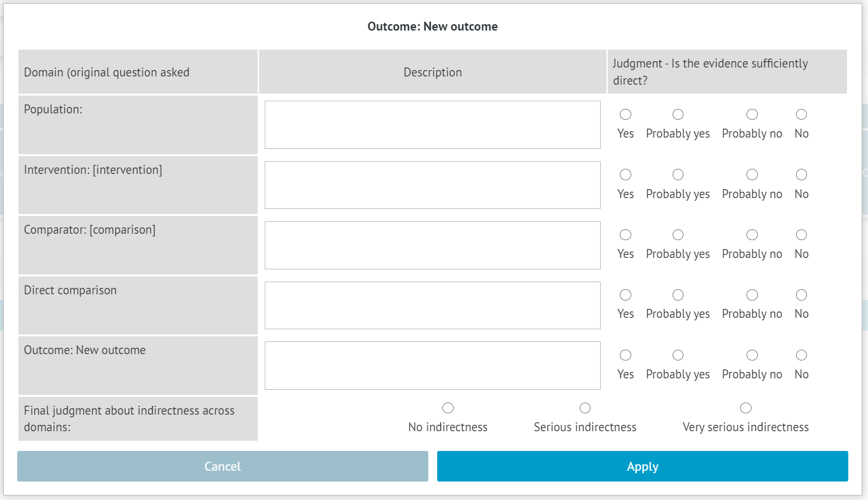Viewport: 868px width, 500px height.
Task: Pick 'Yes' in the Intervention row
Action: point(626,175)
